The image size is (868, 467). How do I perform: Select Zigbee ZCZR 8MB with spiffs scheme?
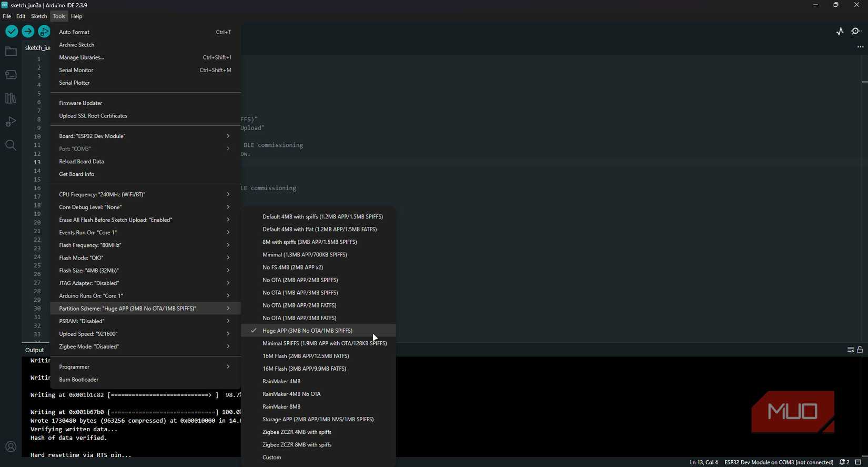click(318, 445)
